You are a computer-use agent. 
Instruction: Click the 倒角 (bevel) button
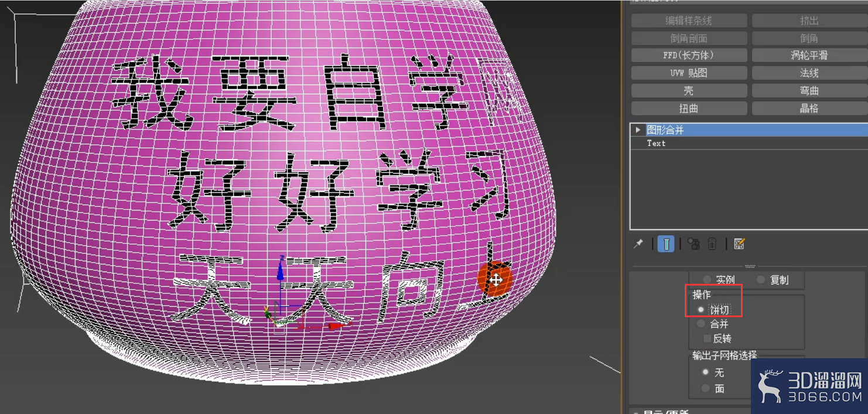pos(809,38)
